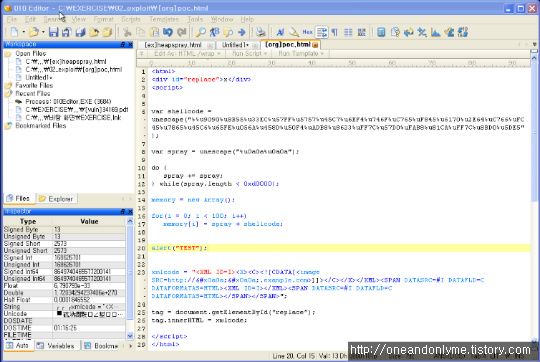Toggle show whitespace pilcrow button

334,32
